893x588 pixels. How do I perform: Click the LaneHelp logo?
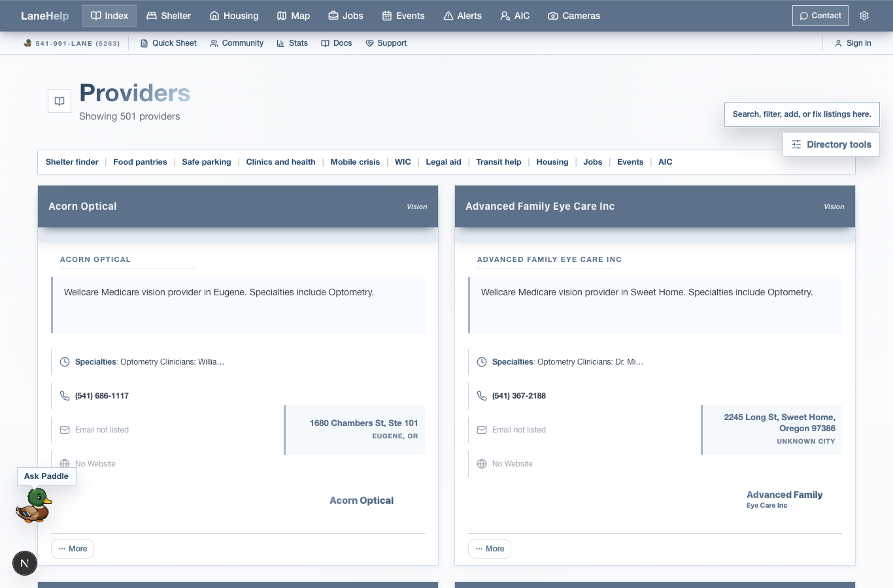tap(44, 16)
